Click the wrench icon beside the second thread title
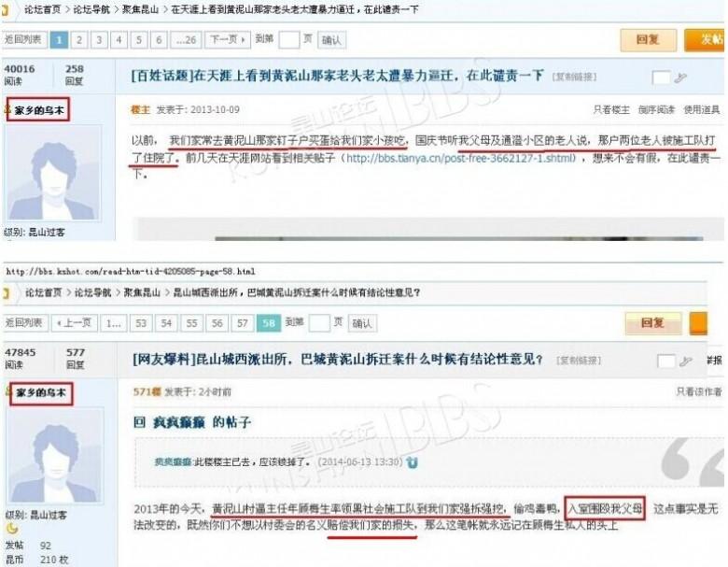Screen dimensions: 728x567 [x=685, y=361]
